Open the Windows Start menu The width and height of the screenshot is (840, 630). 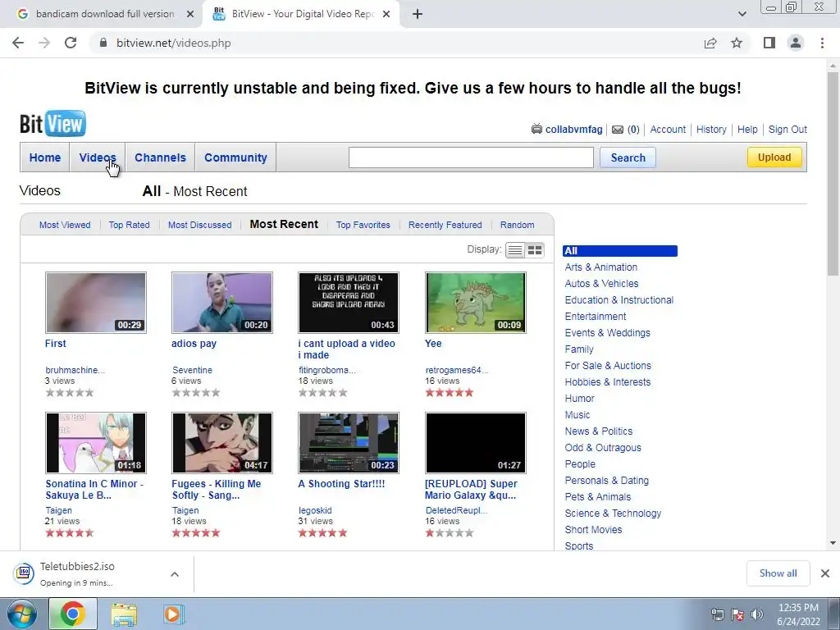tap(21, 614)
